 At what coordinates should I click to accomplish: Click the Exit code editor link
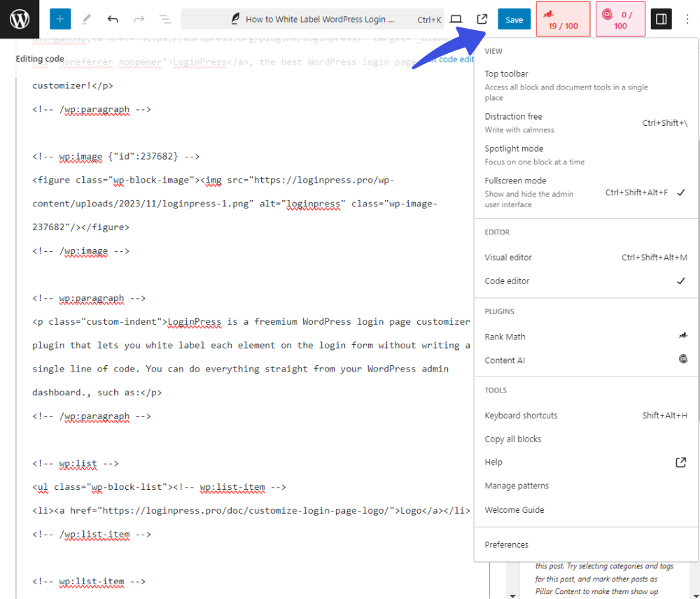pyautogui.click(x=451, y=59)
